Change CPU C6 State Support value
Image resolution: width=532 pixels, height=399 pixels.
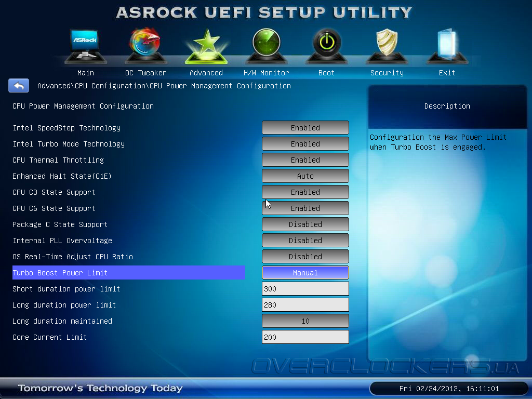(x=305, y=208)
